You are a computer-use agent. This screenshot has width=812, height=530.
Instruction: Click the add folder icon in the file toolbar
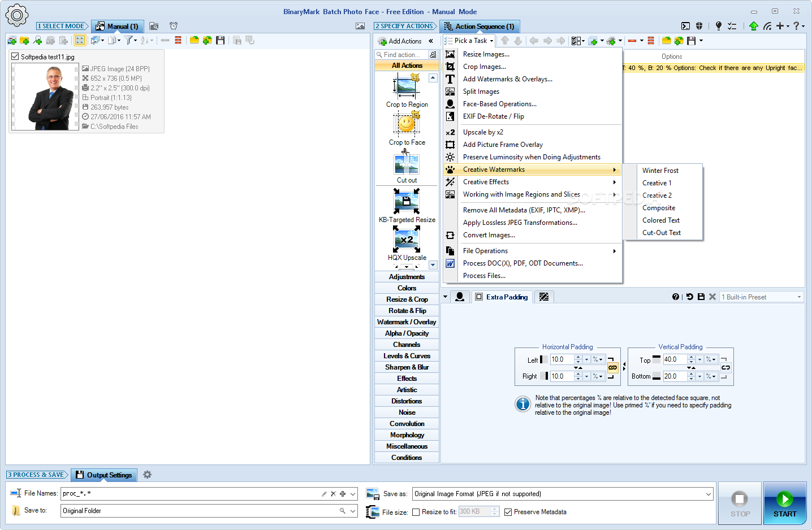click(x=24, y=40)
